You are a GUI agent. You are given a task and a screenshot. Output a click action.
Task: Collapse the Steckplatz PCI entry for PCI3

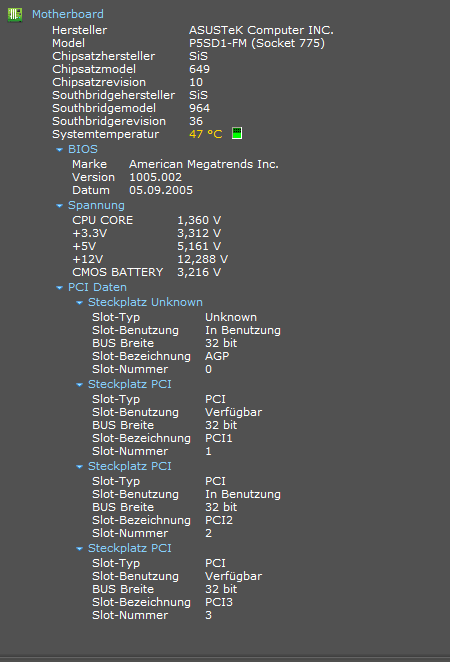[x=79, y=548]
